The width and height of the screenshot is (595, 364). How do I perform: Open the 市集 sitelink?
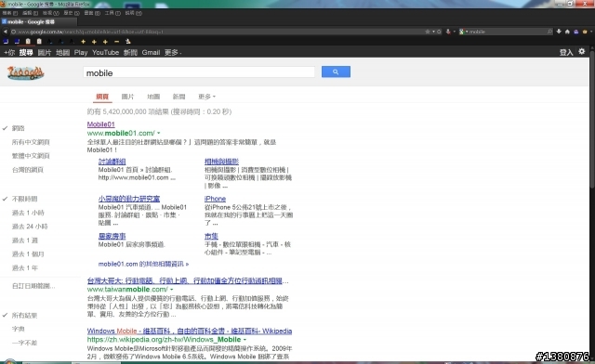point(211,236)
